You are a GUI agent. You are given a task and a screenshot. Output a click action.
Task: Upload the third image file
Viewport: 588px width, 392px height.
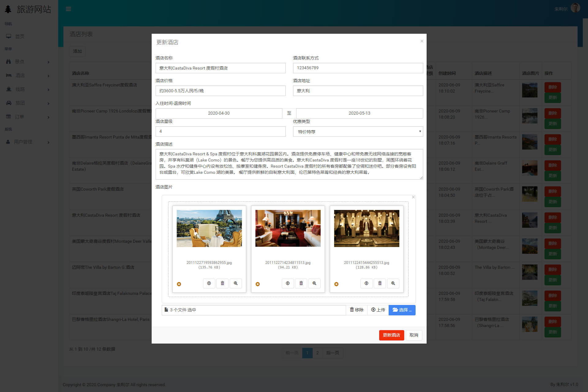coord(366,284)
